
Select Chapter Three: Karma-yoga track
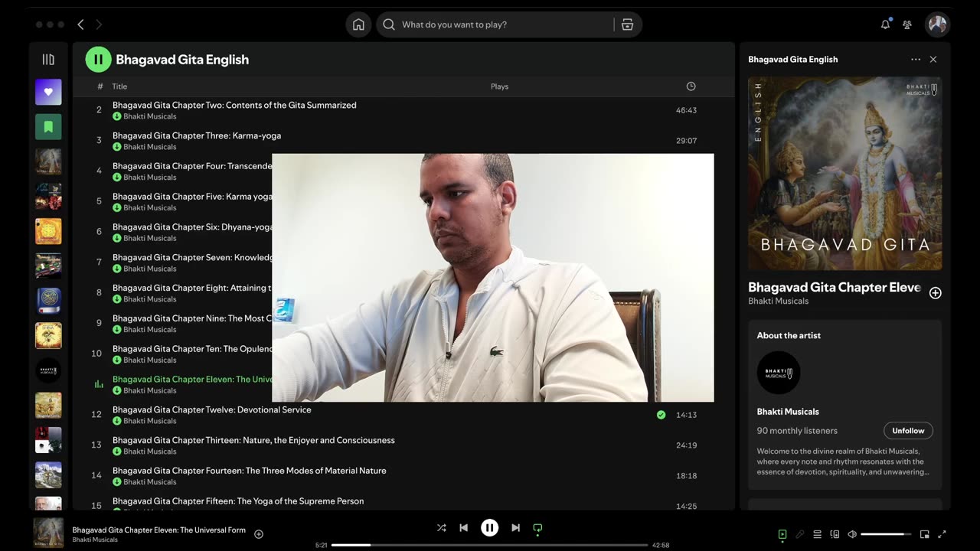pyautogui.click(x=197, y=135)
